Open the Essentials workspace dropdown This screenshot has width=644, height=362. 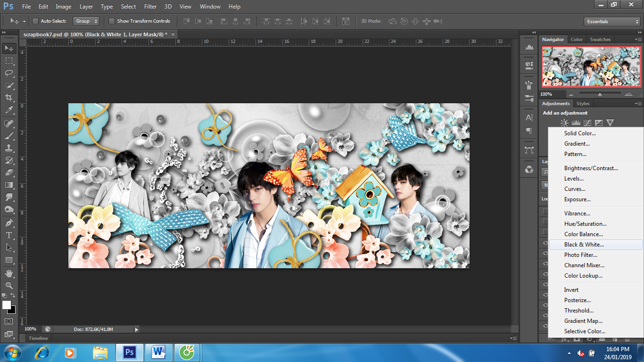tap(611, 22)
